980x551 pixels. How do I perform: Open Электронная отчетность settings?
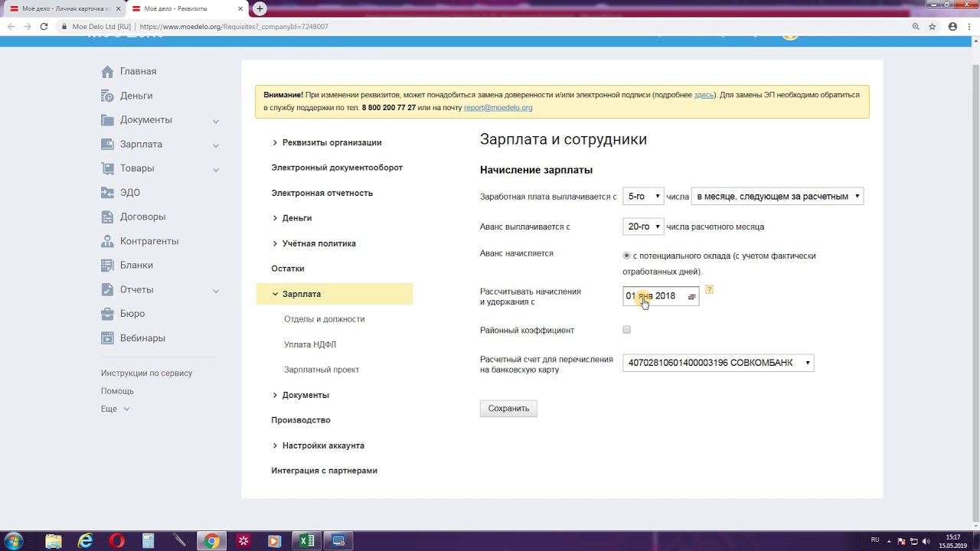322,193
